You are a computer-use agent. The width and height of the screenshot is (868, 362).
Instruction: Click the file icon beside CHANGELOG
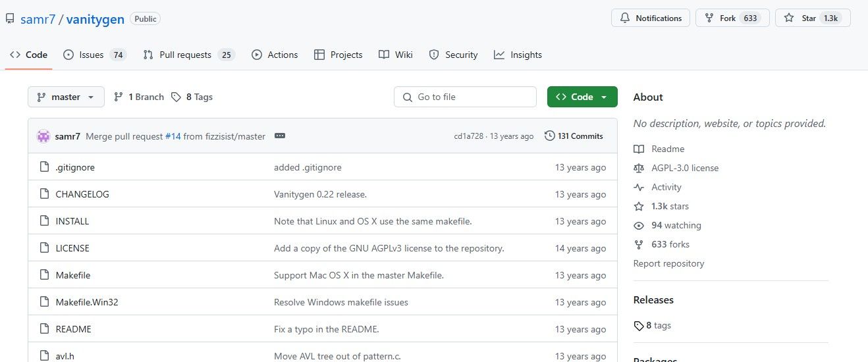coord(44,194)
